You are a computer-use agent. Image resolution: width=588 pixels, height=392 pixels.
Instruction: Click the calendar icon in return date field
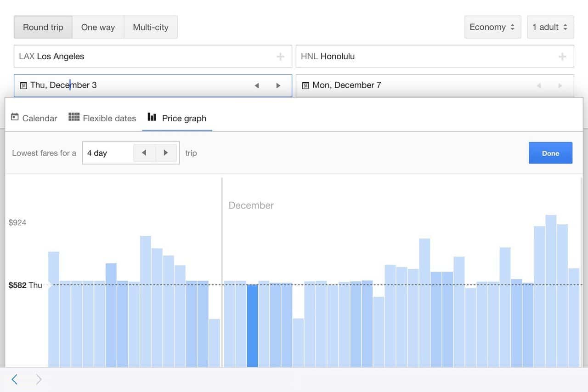pos(305,85)
